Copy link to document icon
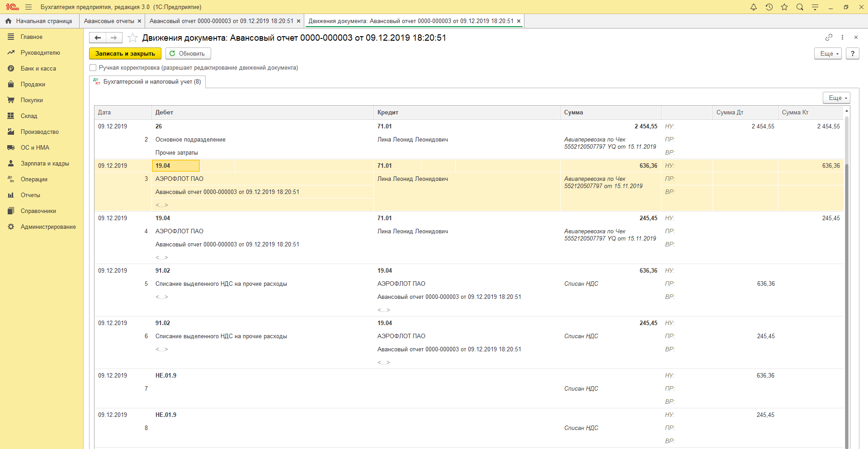Screen dimensions: 868x449 829,38
